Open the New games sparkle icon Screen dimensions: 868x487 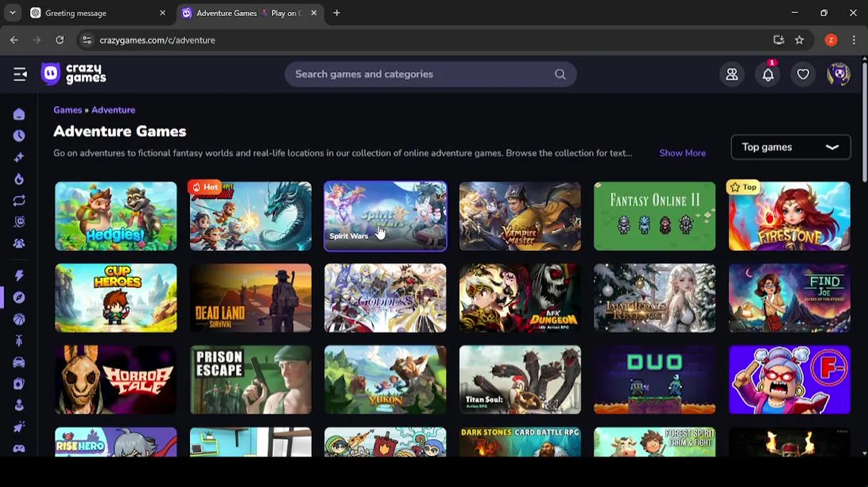click(19, 158)
